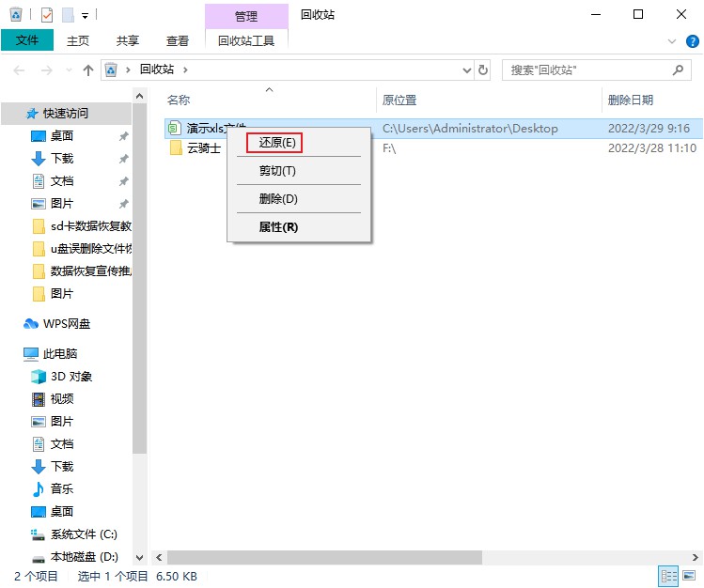Screen dimensions: 704x588
Task: Open pinned 下载 under Quick Access
Action: tap(61, 159)
